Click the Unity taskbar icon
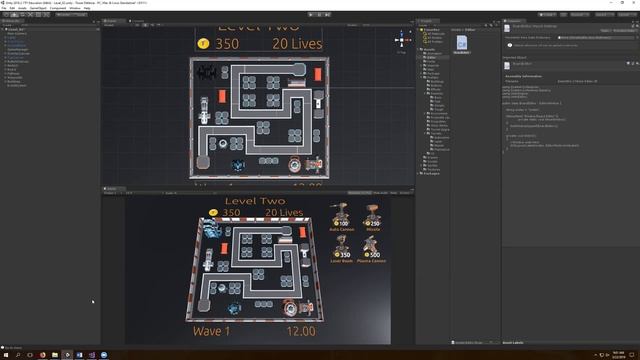The image size is (640, 360). pyautogui.click(x=67, y=355)
